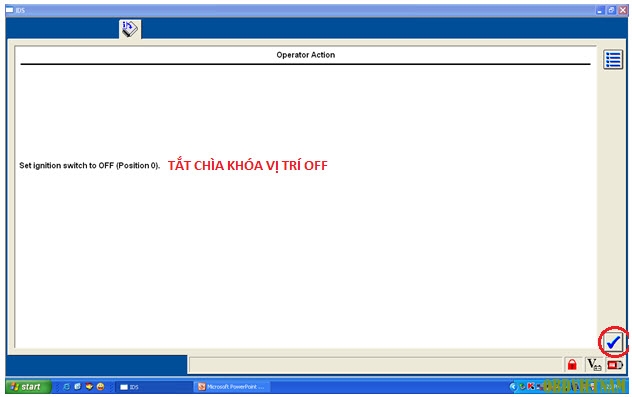Click the second quick launch icon
The width and height of the screenshot is (633, 397).
(x=78, y=387)
